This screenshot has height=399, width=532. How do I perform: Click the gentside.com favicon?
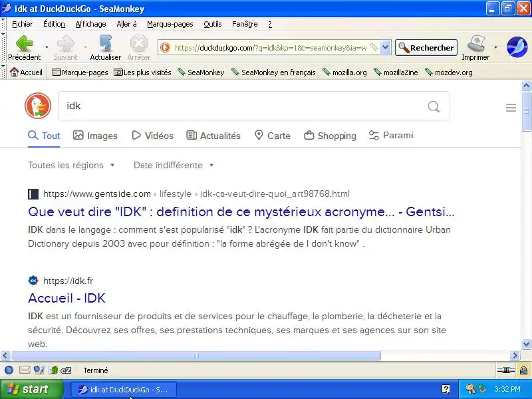33,194
